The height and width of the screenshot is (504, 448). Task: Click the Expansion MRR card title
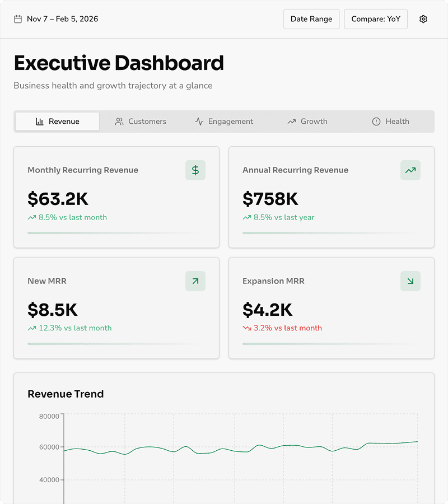tap(273, 281)
